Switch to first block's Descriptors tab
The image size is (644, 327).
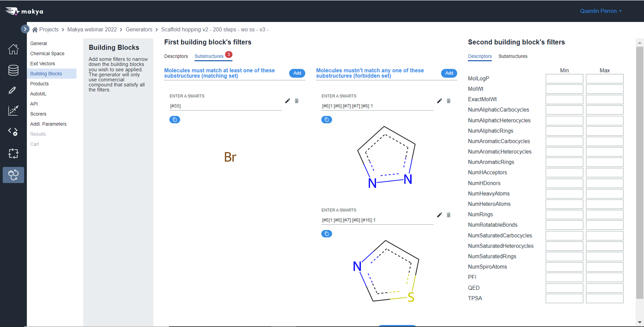point(176,56)
